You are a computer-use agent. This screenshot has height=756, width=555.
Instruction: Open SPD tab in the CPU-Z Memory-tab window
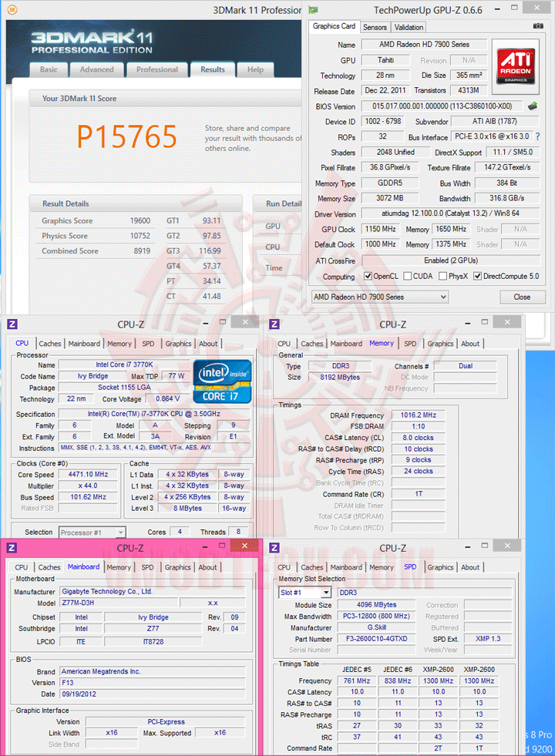click(410, 344)
